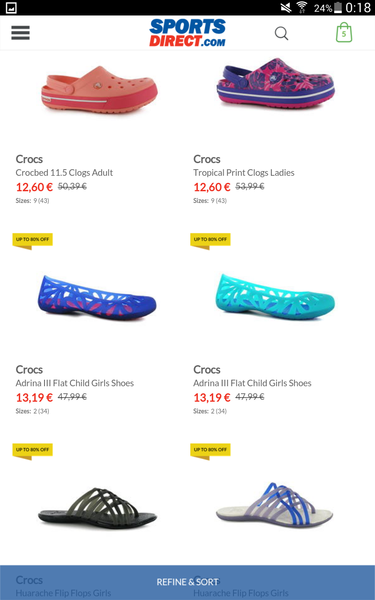This screenshot has width=375, height=600.
Task: Tap the Up To 80% Off badge above black flip flop
Action: tap(33, 451)
